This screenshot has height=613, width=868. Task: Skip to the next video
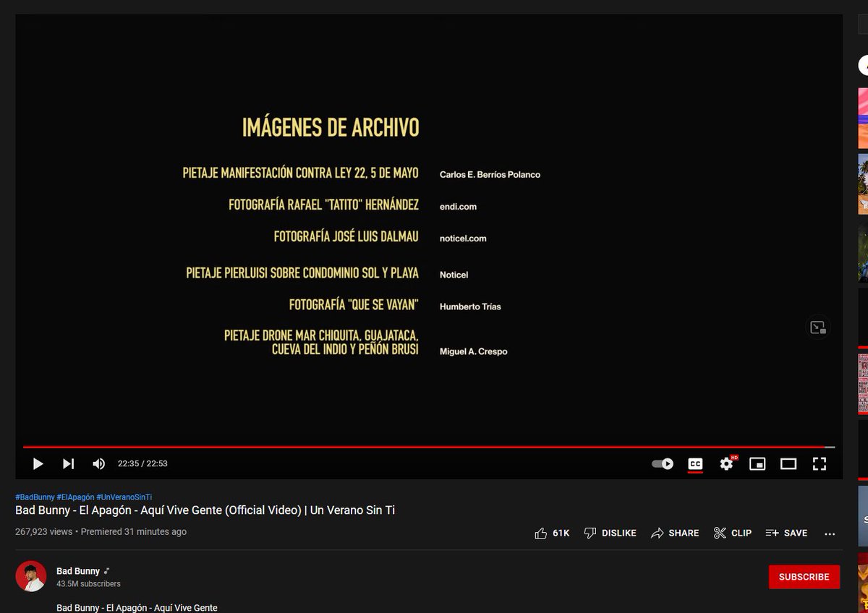(x=68, y=463)
